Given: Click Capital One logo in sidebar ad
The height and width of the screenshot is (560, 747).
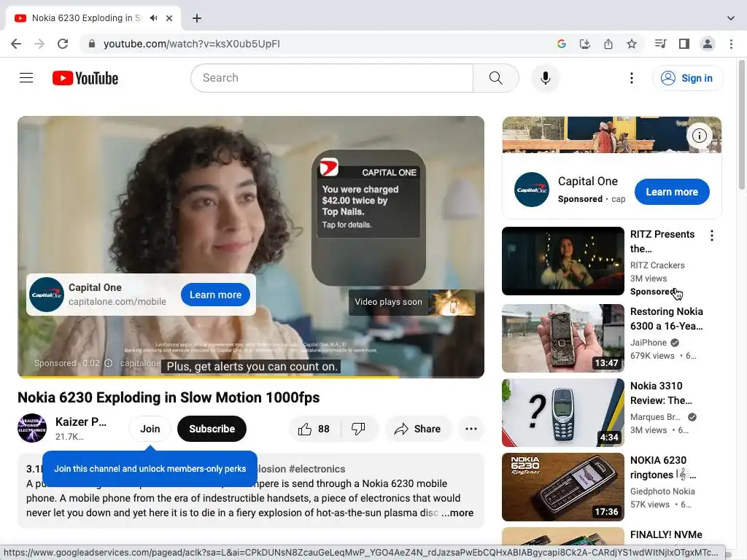Looking at the screenshot, I should click(x=532, y=190).
